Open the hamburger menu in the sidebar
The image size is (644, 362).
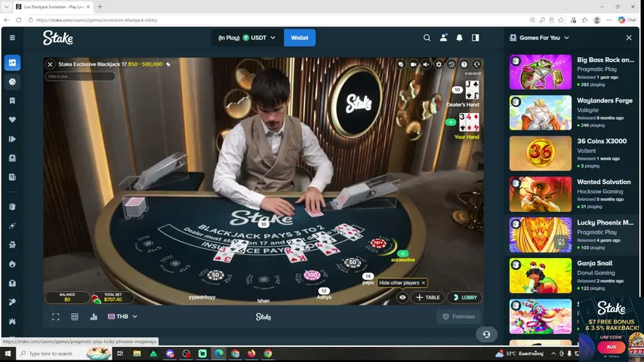coord(12,38)
